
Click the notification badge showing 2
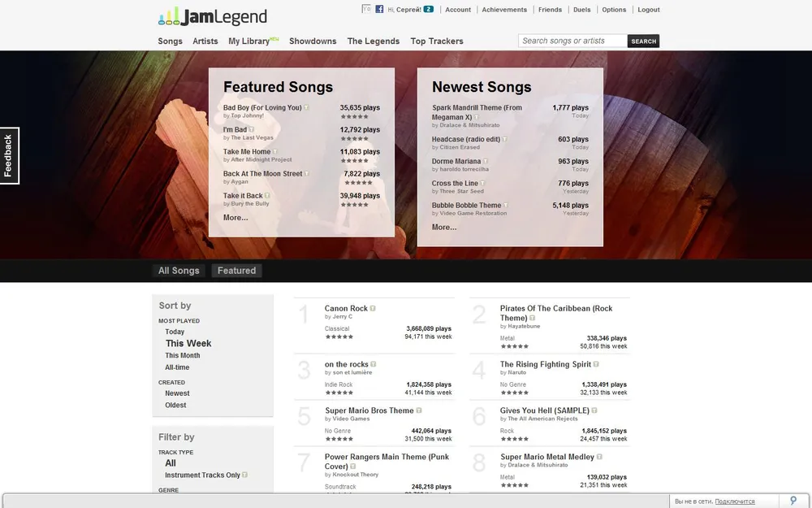click(428, 10)
